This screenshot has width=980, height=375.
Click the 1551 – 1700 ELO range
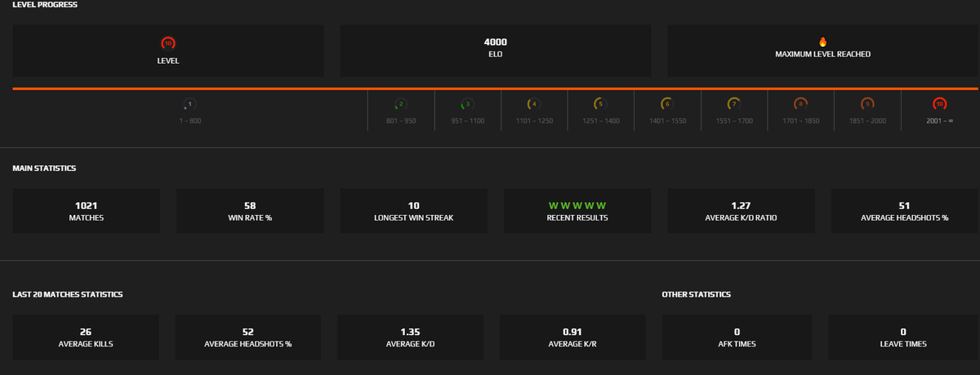[733, 120]
